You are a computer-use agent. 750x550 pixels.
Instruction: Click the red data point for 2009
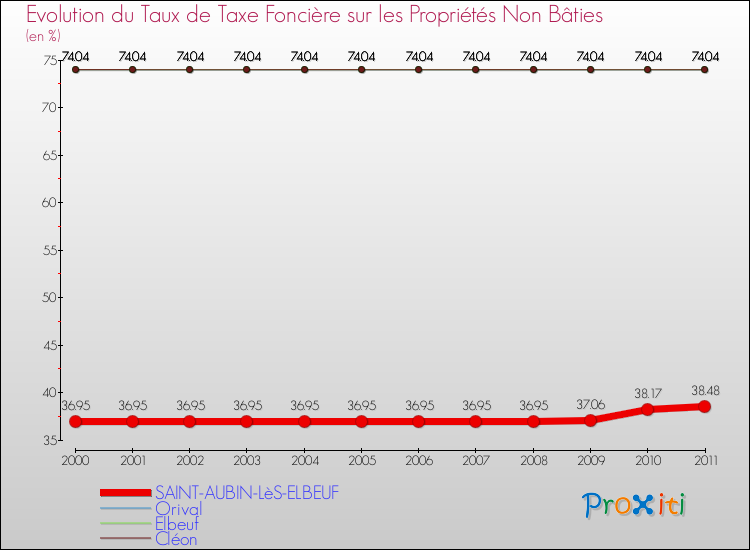pos(591,420)
